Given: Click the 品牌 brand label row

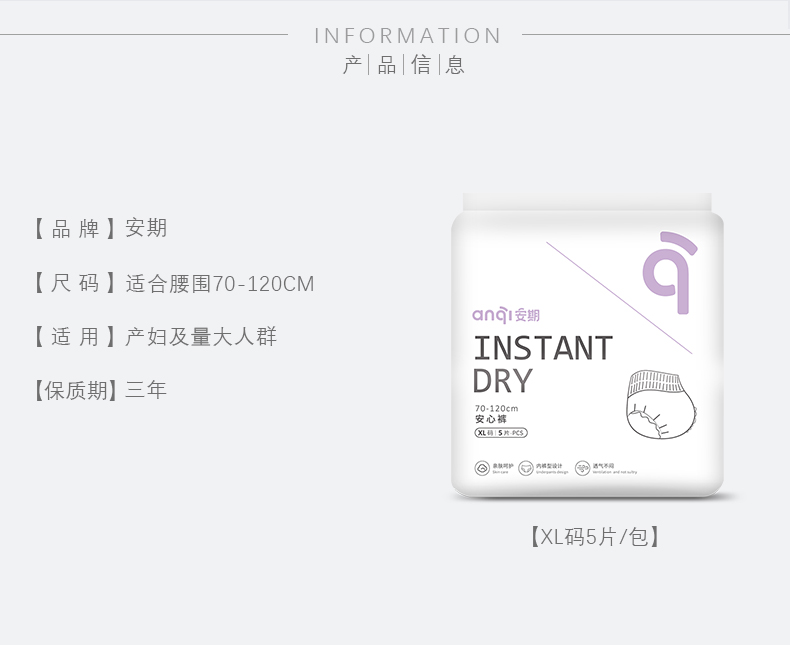Looking at the screenshot, I should (100, 229).
